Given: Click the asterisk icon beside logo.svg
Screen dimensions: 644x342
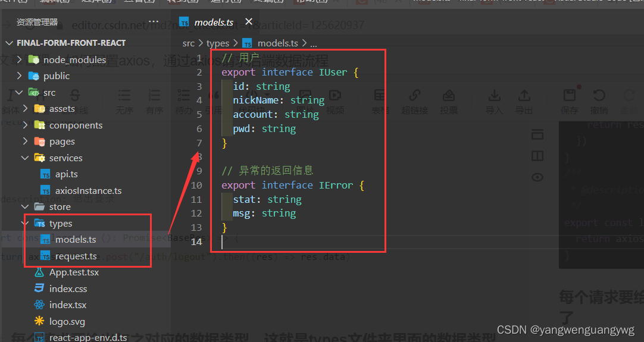Looking at the screenshot, I should 39,321.
